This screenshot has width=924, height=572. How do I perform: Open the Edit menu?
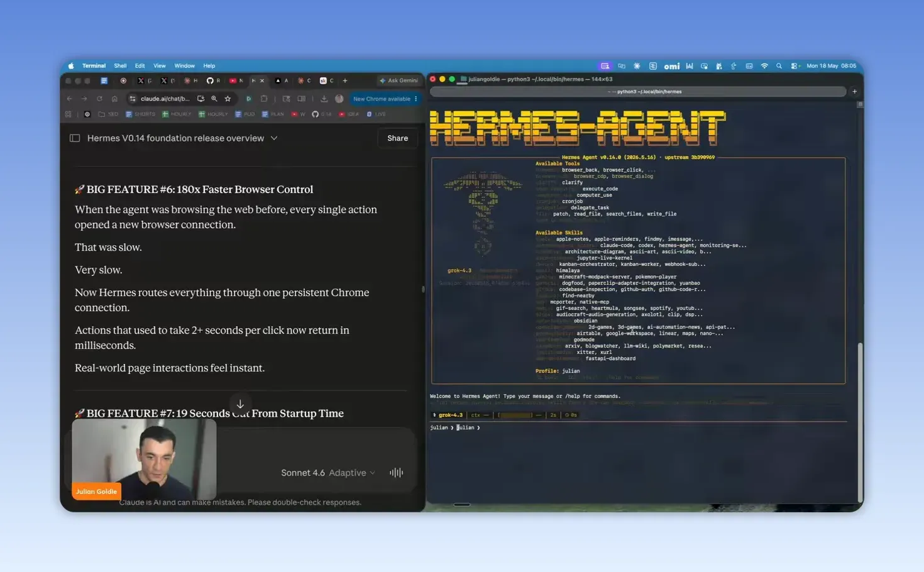(x=140, y=66)
